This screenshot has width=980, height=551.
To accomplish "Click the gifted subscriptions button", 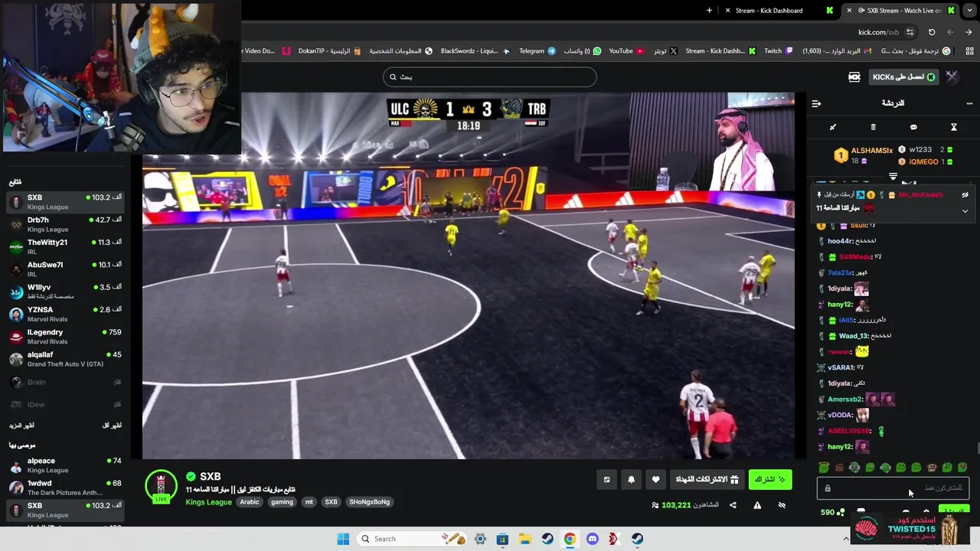I will click(x=707, y=480).
